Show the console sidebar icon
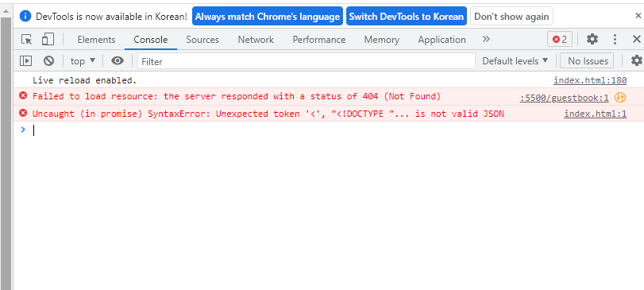Viewport: 644px width, 290px height. click(x=26, y=61)
